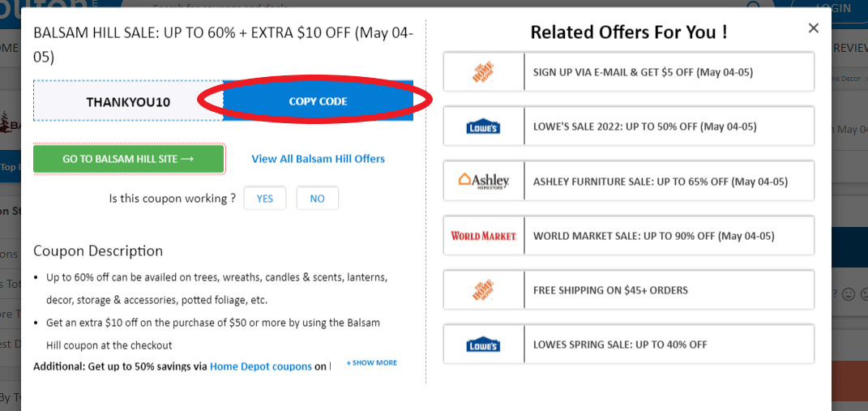
Task: Follow the Home Depot coupons link
Action: tap(260, 366)
